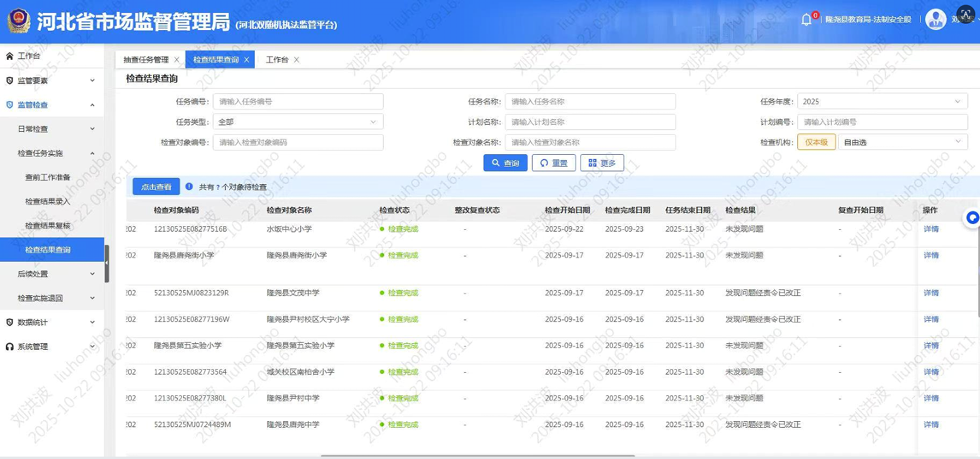Viewport: 980px width, 459px height.
Task: Click the 检查状态 column header
Action: tap(394, 210)
